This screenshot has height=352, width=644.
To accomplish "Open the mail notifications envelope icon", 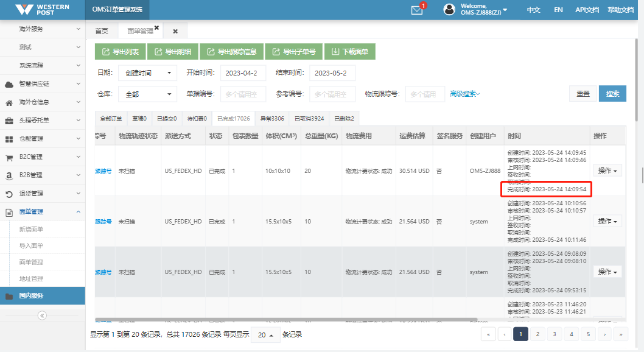I will tap(417, 10).
